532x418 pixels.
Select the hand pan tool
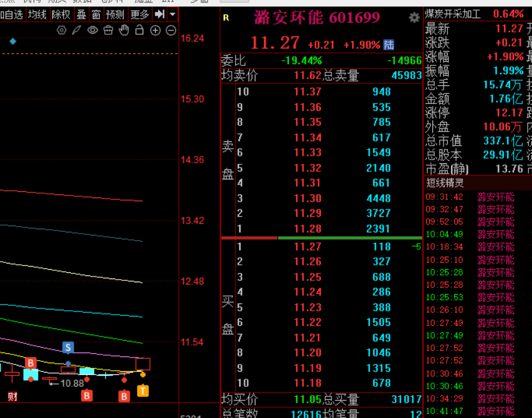click(x=124, y=30)
